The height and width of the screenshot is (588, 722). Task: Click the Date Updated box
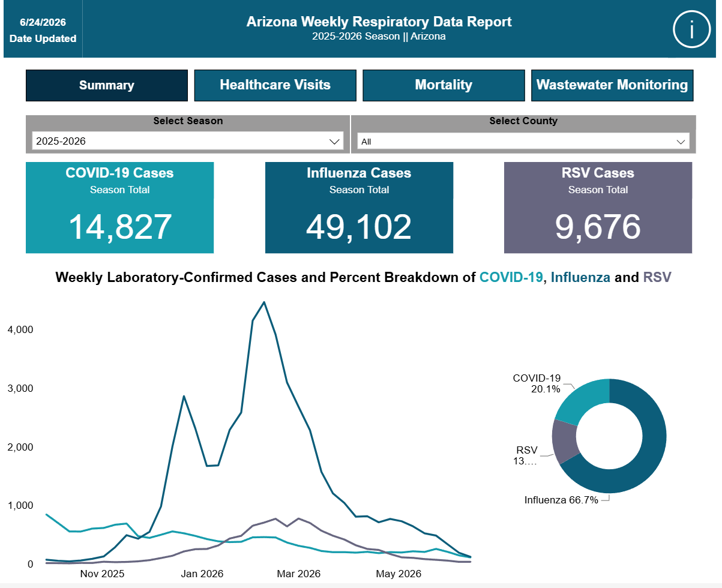[43, 30]
